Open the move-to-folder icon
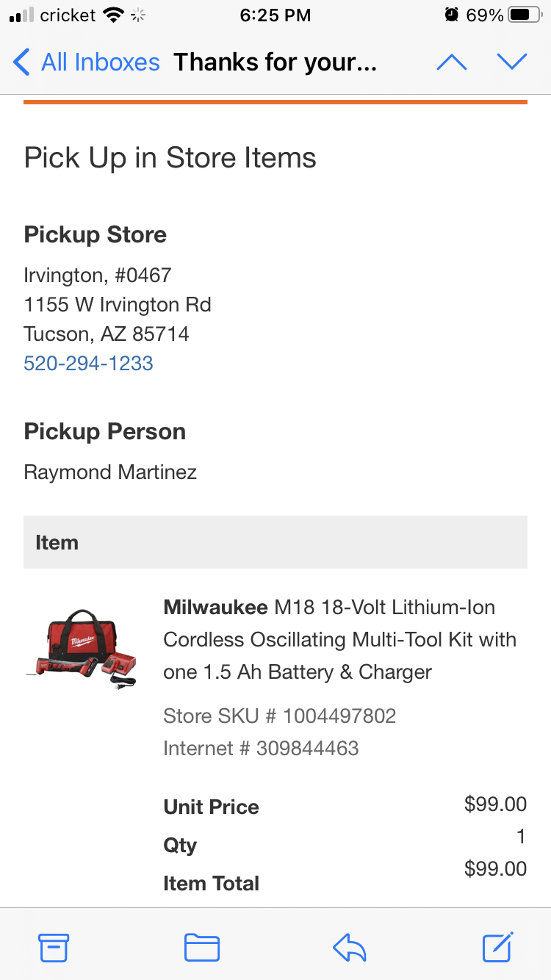Viewport: 551px width, 980px height. [x=202, y=948]
